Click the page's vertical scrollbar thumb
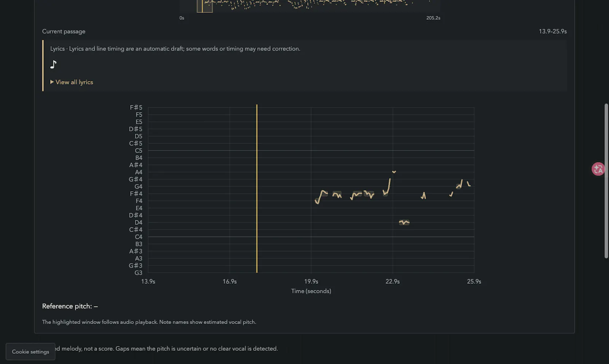This screenshot has width=609, height=364. (606, 181)
